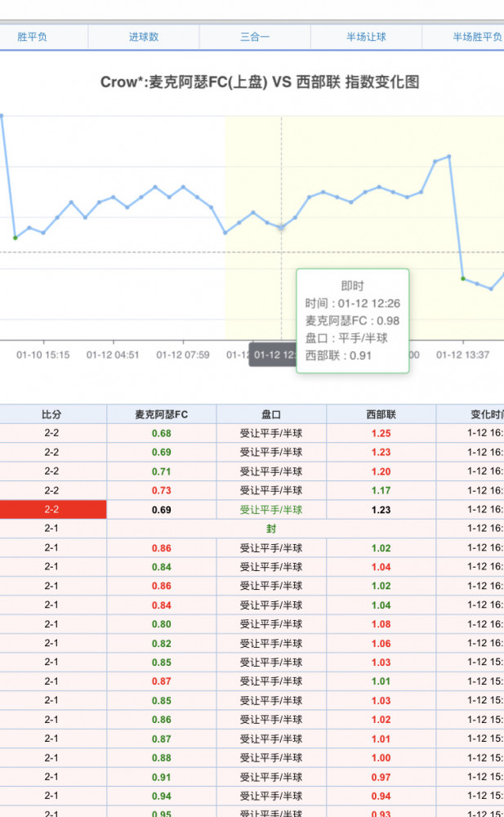This screenshot has width=504, height=817.
Task: Click the green 受让平手/半球 handicap cell
Action: point(271,510)
